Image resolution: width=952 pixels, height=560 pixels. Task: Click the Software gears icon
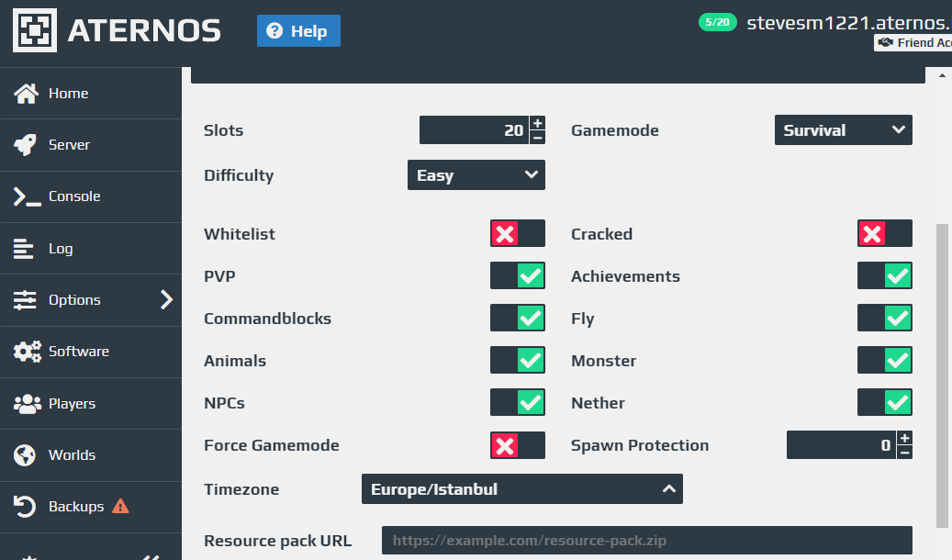[x=27, y=352]
